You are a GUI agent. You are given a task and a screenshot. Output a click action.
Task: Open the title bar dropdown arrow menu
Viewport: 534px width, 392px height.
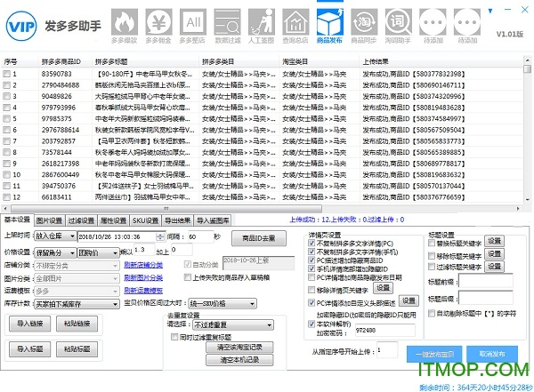[x=490, y=12]
